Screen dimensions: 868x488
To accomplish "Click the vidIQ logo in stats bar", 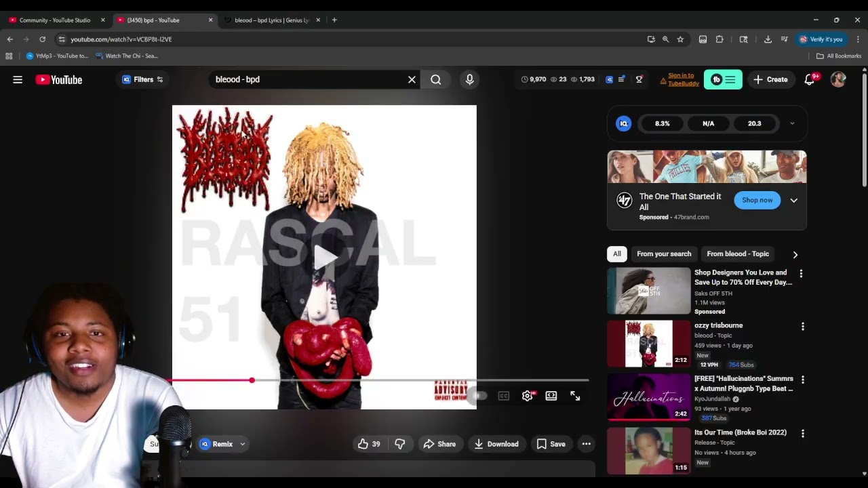I will pos(609,79).
